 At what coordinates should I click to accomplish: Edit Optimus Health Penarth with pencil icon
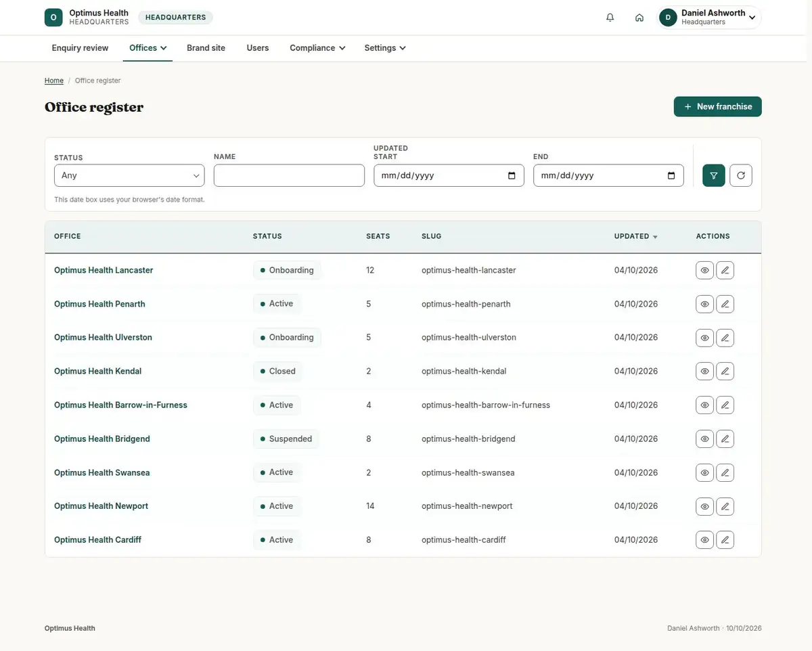click(x=725, y=304)
